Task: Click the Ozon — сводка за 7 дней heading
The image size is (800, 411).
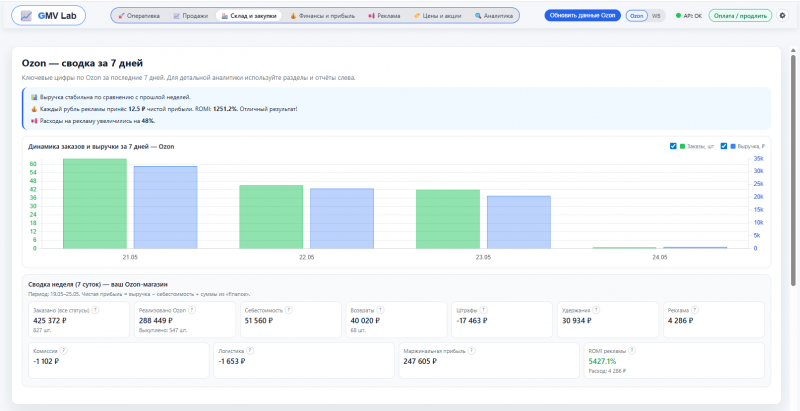Action: (82, 63)
